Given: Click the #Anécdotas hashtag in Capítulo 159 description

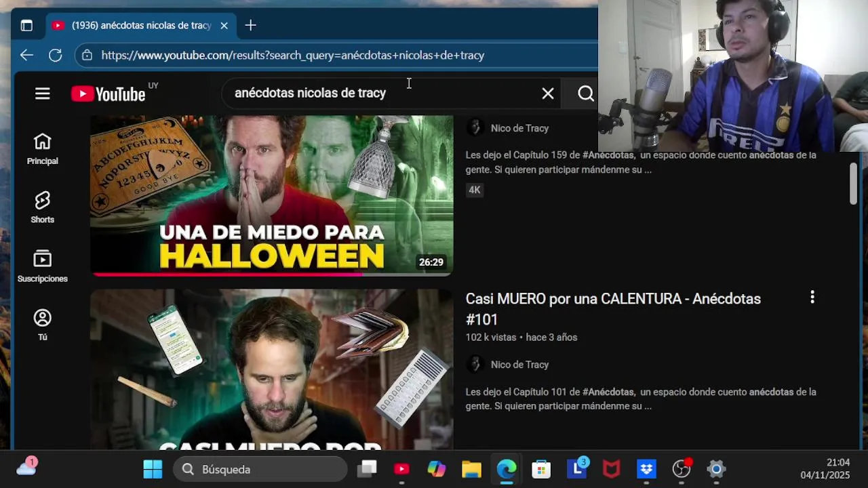Looking at the screenshot, I should click(x=608, y=155).
